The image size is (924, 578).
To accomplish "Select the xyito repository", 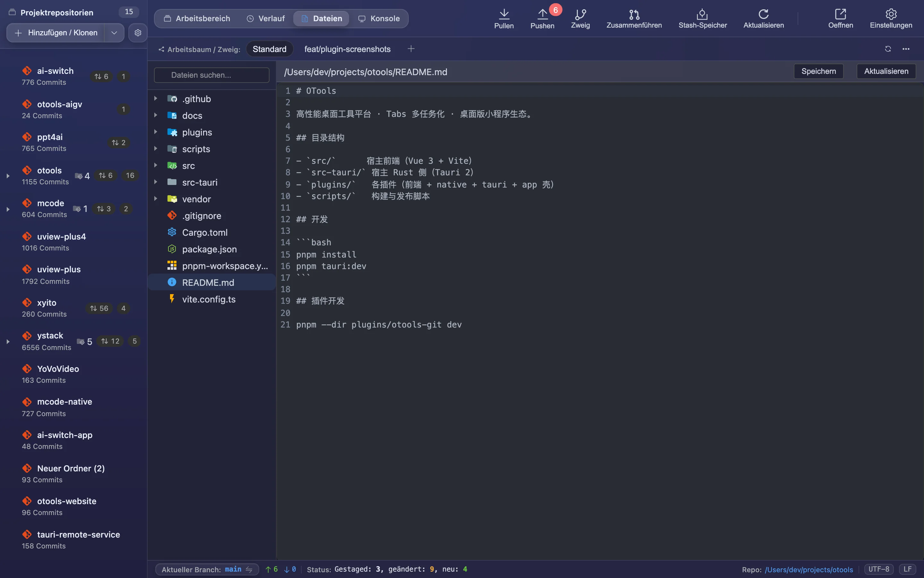I will click(73, 308).
